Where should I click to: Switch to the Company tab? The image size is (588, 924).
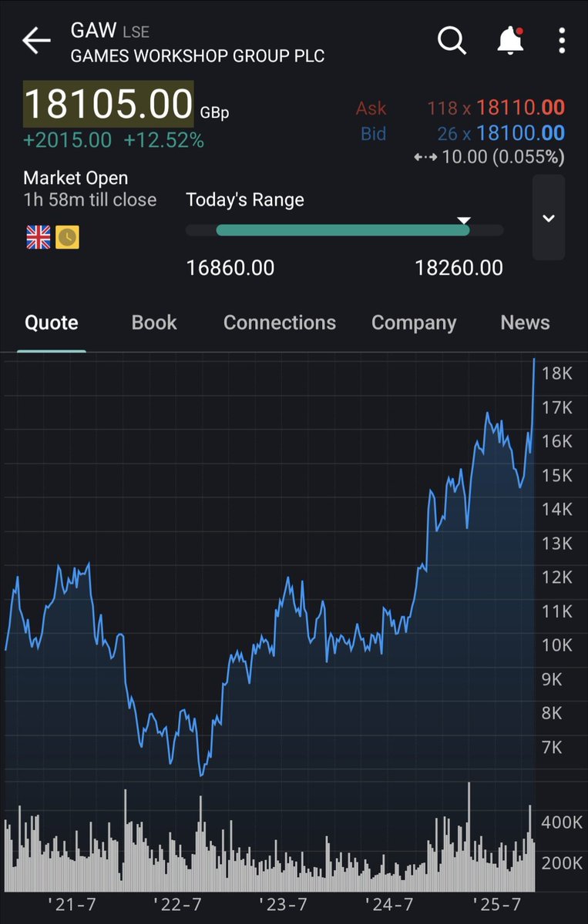click(414, 323)
